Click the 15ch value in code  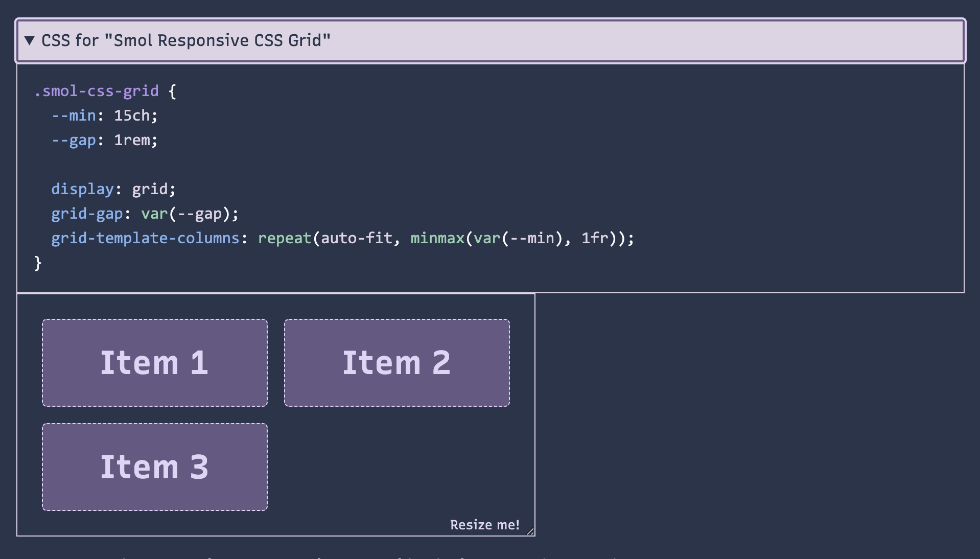132,115
